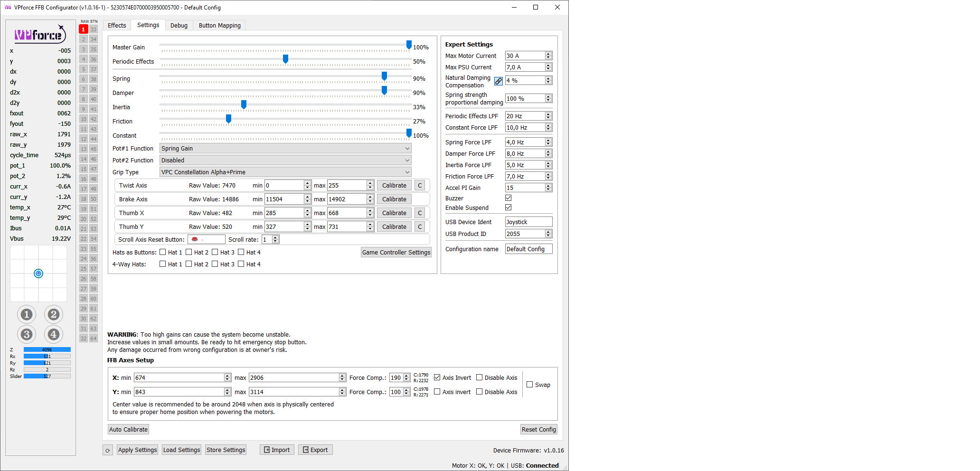The image size is (980, 471).
Task: Click the Configuration name text field
Action: coord(528,249)
